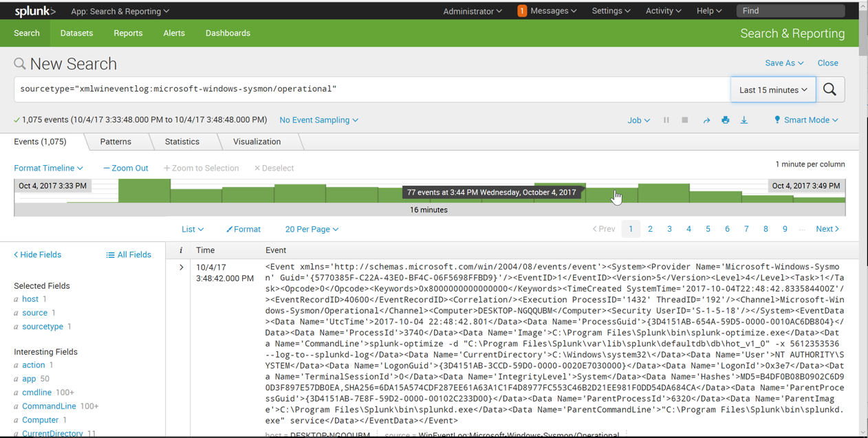
Task: Share the search job
Action: [706, 120]
